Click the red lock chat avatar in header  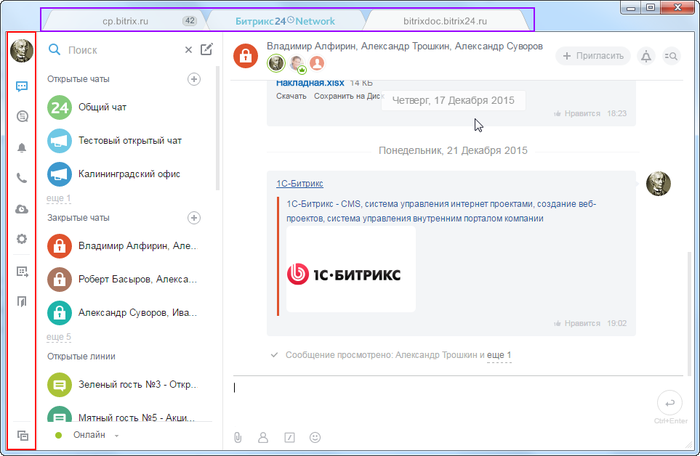[x=245, y=56]
